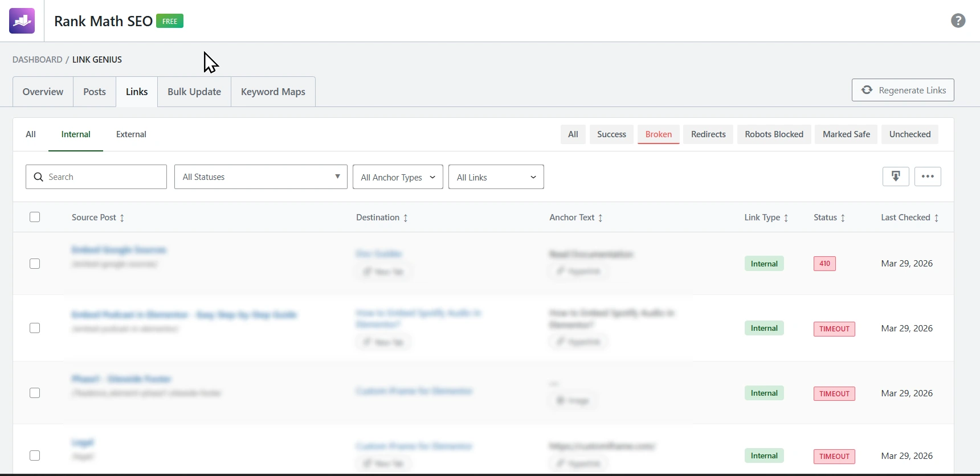Click the Rank Math SEO title
This screenshot has height=476, width=980.
[103, 21]
